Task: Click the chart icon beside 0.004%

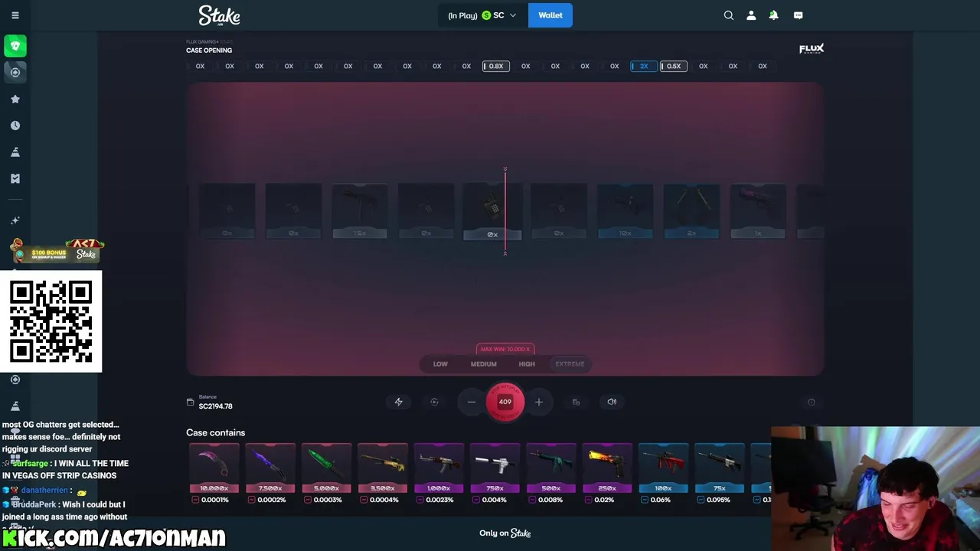Action: point(476,500)
